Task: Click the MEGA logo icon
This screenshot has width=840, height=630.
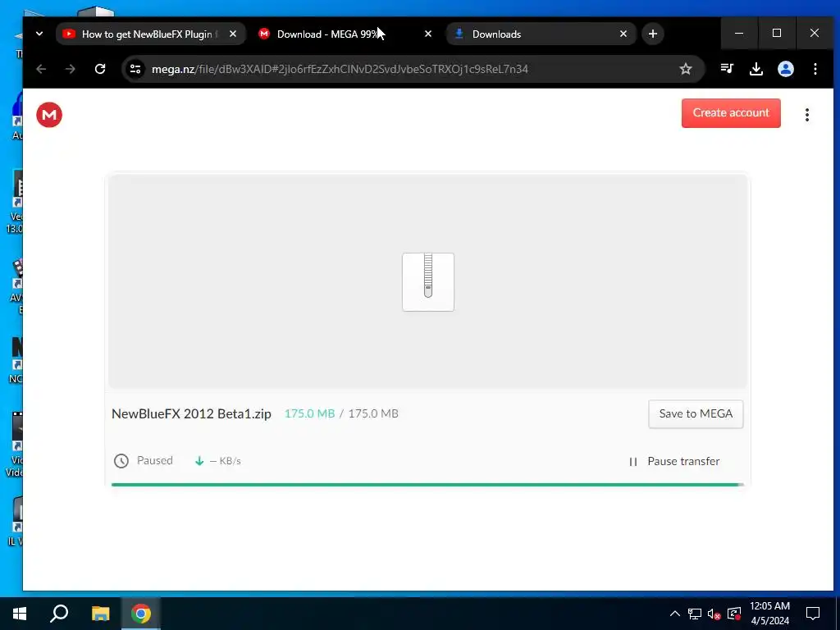Action: (x=49, y=115)
